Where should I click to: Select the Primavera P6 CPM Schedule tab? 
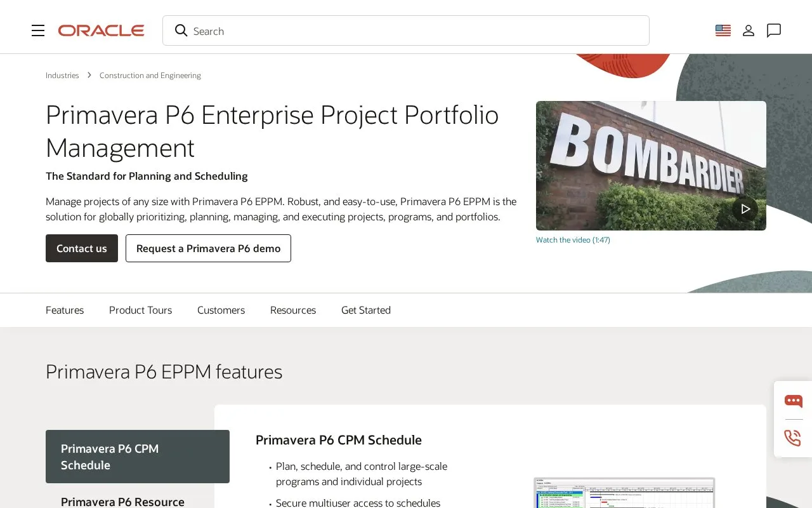138,457
